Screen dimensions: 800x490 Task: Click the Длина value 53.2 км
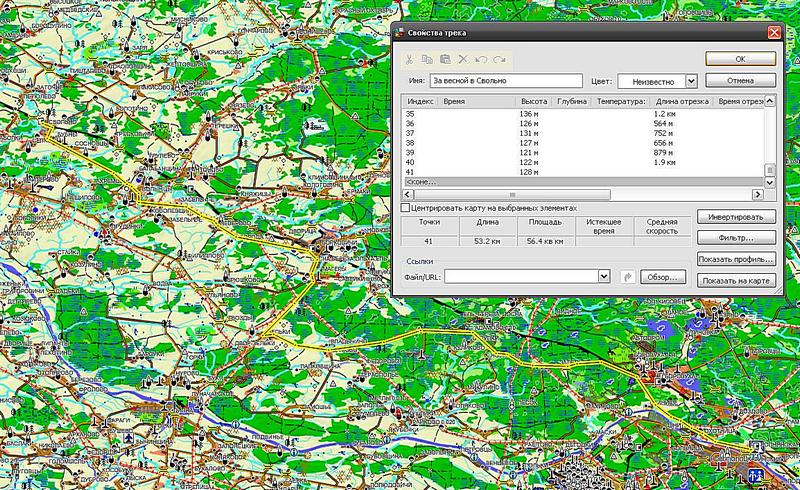coord(487,241)
